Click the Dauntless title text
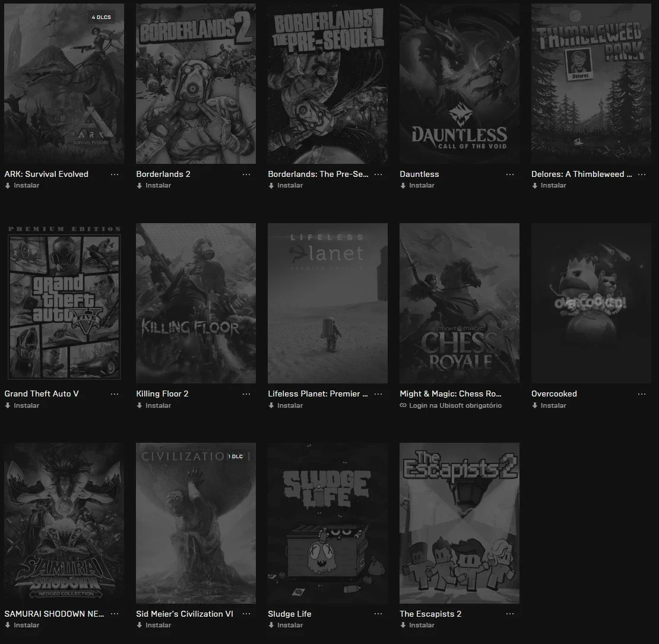 pyautogui.click(x=419, y=174)
